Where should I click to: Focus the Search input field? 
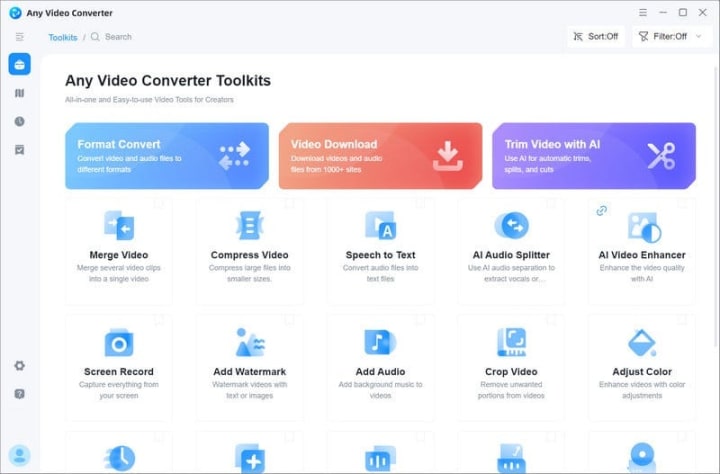point(118,37)
